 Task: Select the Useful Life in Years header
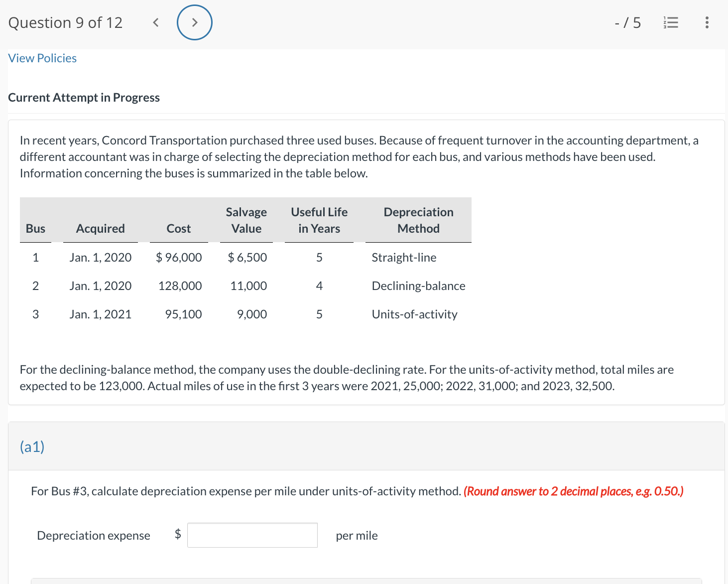[x=319, y=220]
